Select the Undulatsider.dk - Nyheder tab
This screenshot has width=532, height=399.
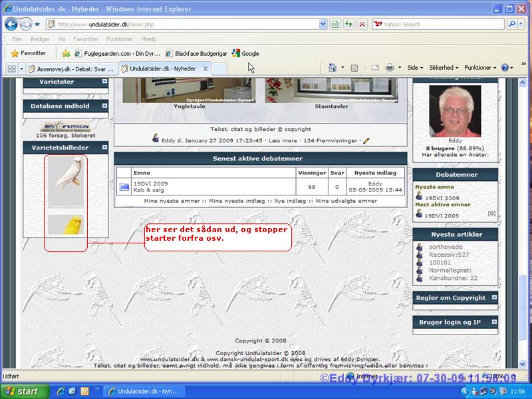click(x=162, y=68)
